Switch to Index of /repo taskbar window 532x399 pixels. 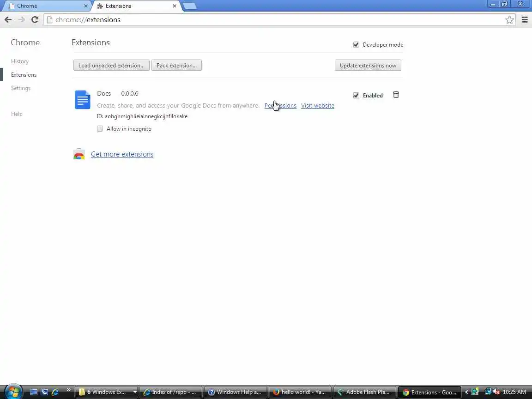[171, 392]
